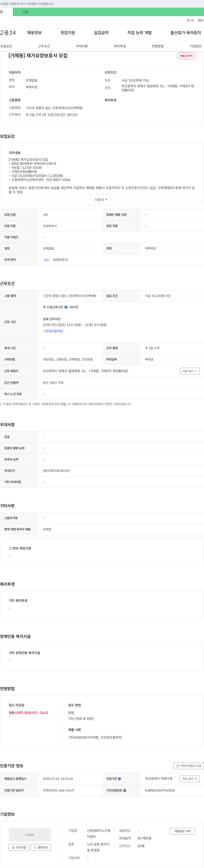Jump to 모집요강 section tab

click(x=6, y=46)
